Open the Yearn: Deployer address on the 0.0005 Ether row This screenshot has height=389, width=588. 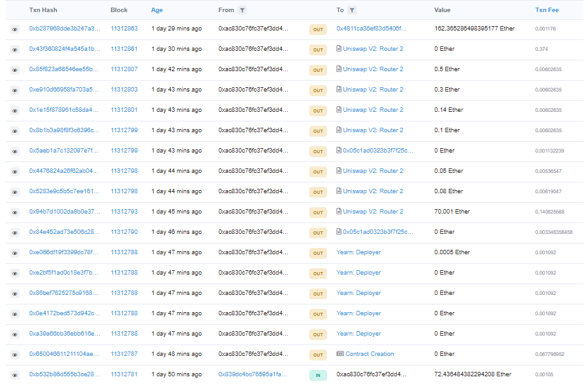[358, 252]
